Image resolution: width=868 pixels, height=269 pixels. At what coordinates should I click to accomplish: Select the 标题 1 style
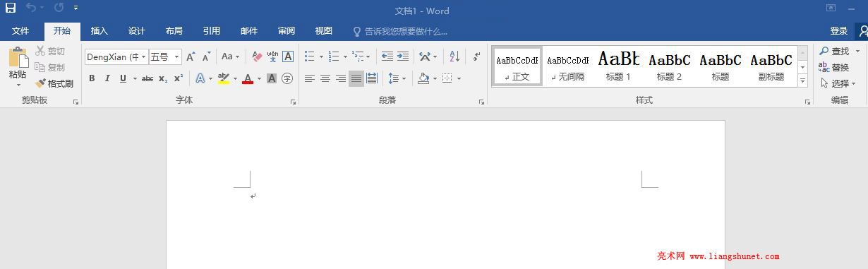tap(619, 66)
